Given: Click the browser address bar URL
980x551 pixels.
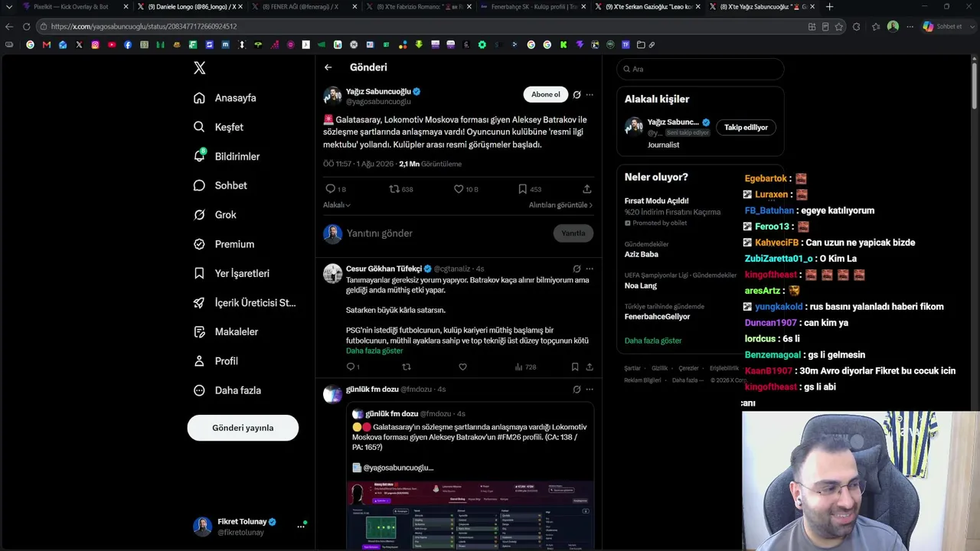Looking at the screenshot, I should 144,27.
